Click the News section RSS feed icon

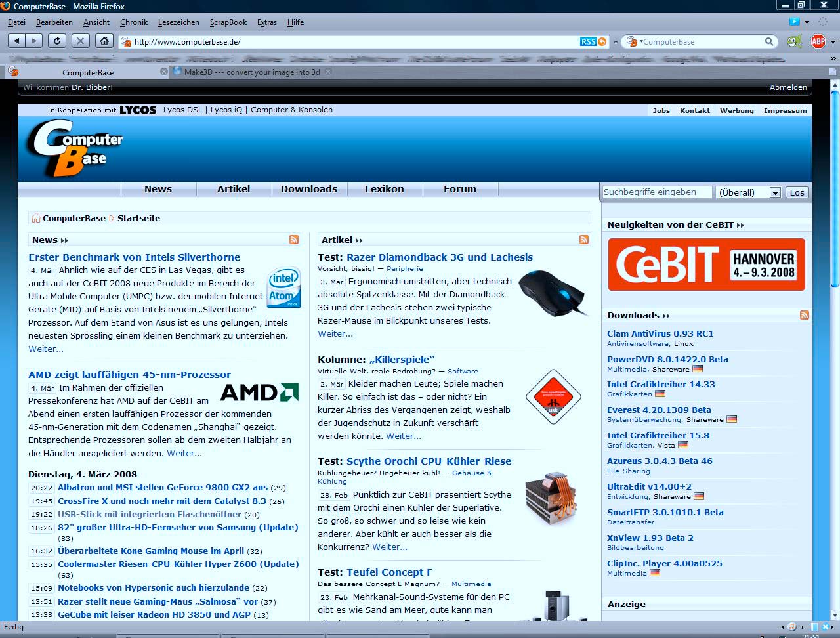tap(294, 240)
